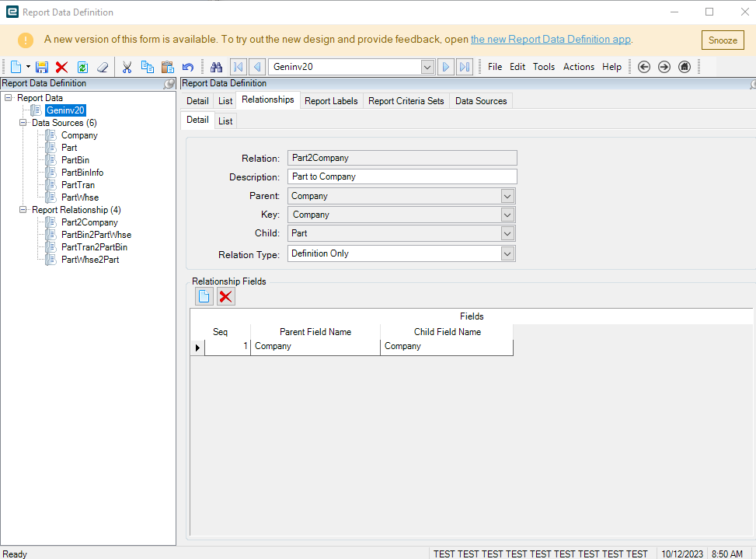This screenshot has height=559, width=756.
Task: Click the Paste clipboard icon
Action: pos(167,67)
